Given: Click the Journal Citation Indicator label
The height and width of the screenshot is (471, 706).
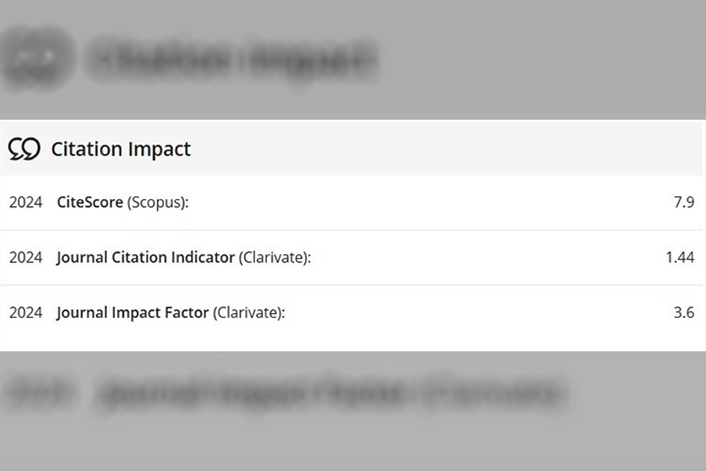Looking at the screenshot, I should point(146,257).
